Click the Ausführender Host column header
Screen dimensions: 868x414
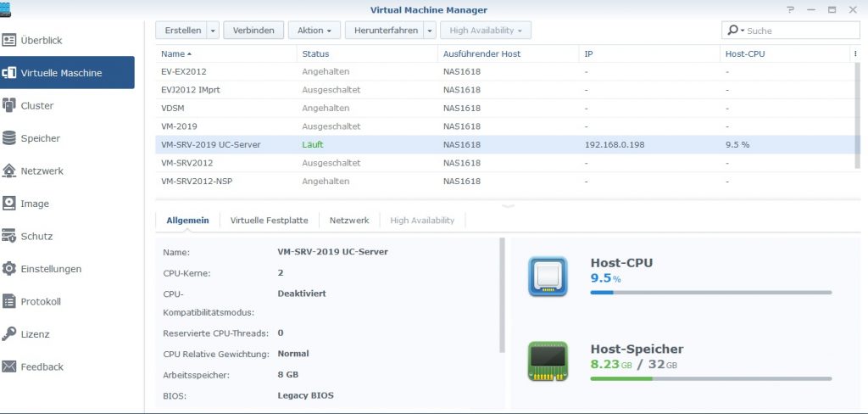(x=509, y=53)
